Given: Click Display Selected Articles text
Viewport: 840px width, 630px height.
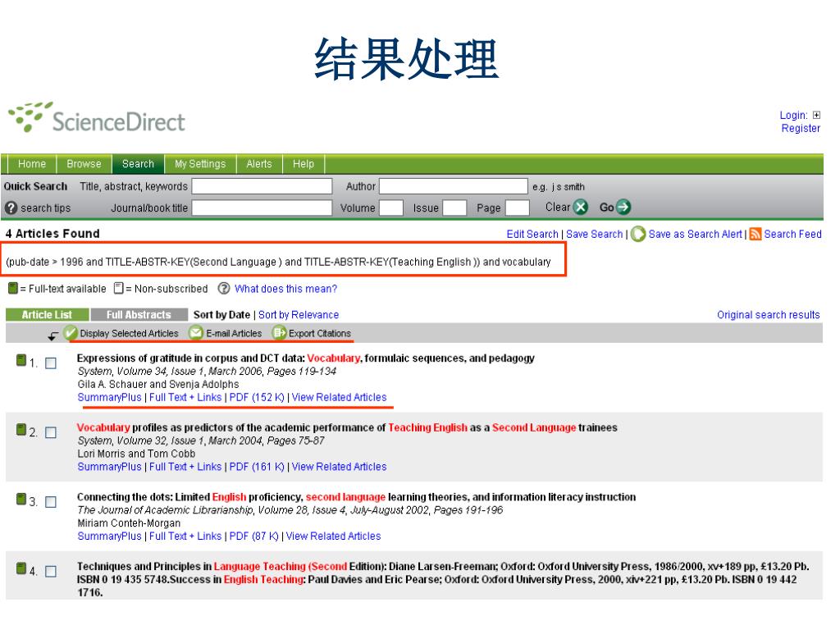Looking at the screenshot, I should 129,334.
